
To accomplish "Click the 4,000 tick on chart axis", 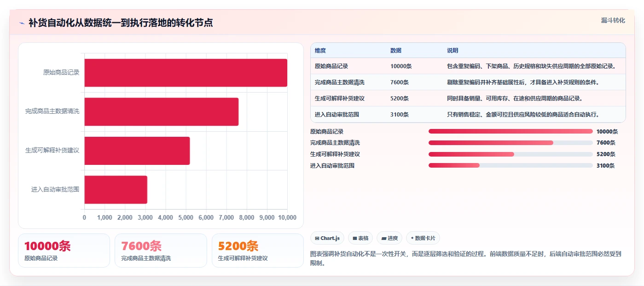I will [x=165, y=217].
